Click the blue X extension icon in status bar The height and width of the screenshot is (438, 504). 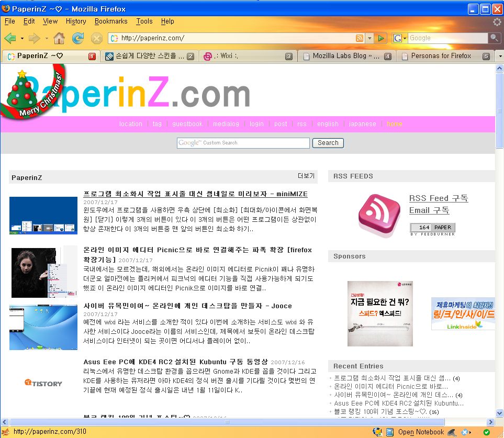(465, 432)
